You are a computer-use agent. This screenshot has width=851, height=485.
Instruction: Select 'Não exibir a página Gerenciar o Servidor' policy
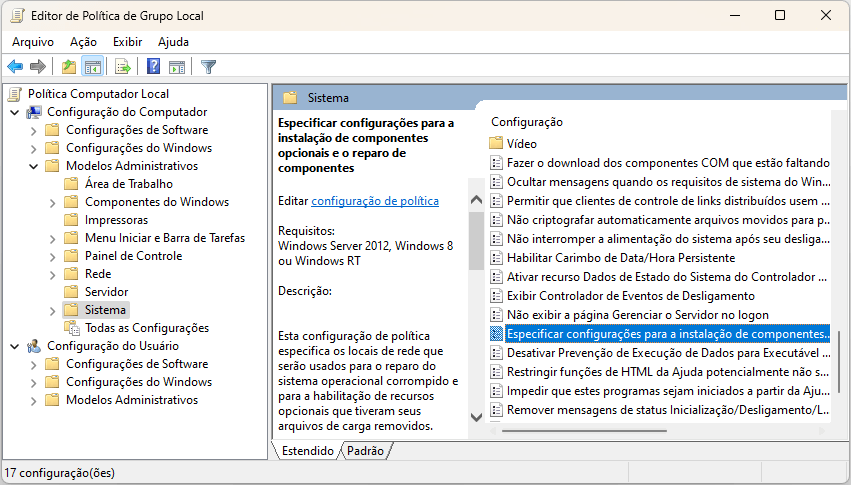coord(638,315)
